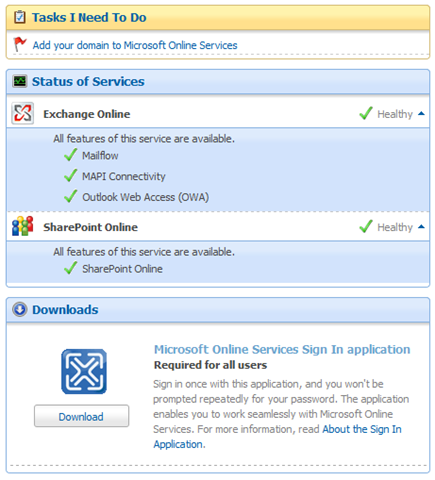Click the green checkmark beside MAPI Connectivity

[x=71, y=176]
